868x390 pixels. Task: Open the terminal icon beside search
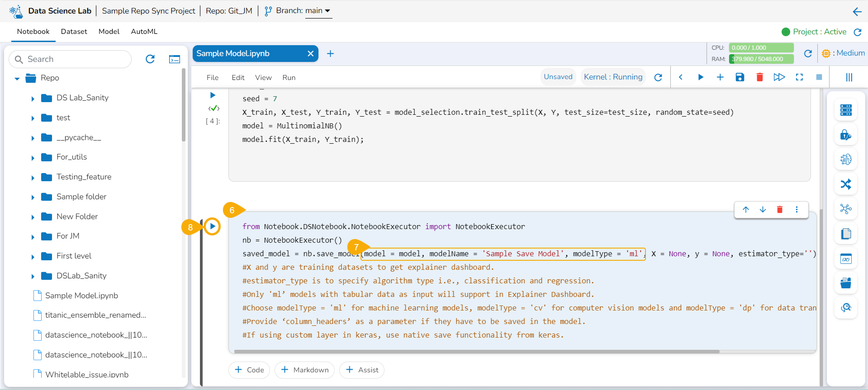tap(175, 59)
